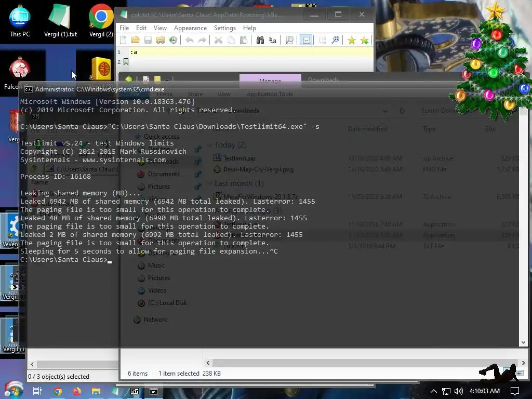This screenshot has width=532, height=399.
Task: Click the 7-Zip window scrollbar left arrow
Action: 32,364
